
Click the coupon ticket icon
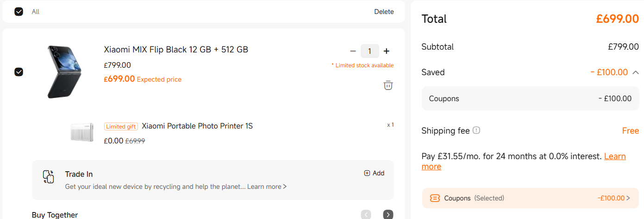coord(435,198)
